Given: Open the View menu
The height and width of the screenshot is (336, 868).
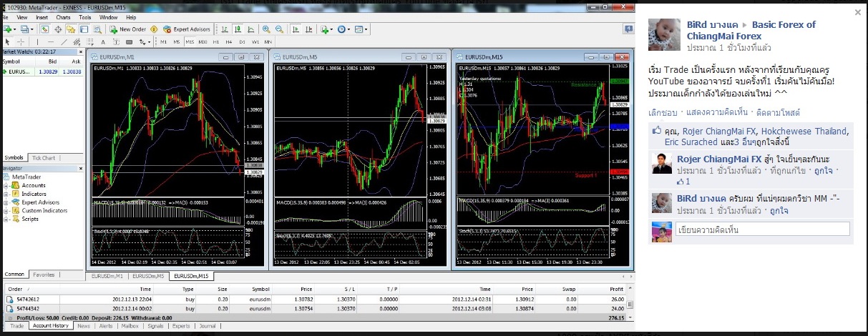Looking at the screenshot, I should 21,17.
